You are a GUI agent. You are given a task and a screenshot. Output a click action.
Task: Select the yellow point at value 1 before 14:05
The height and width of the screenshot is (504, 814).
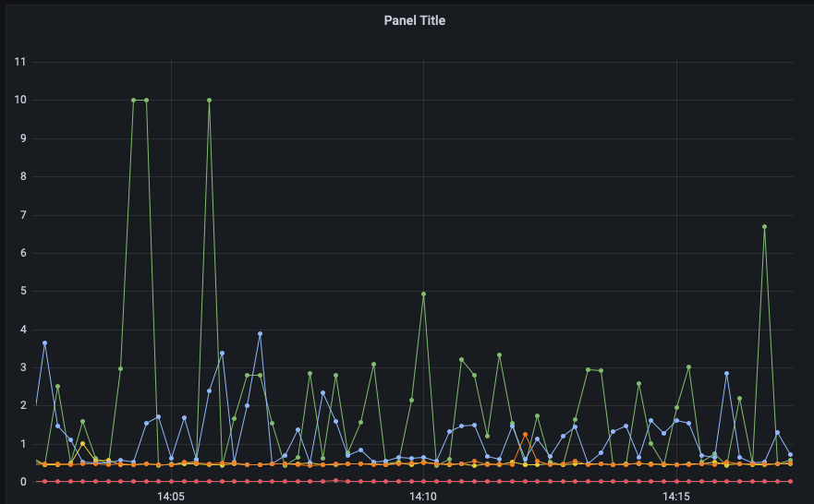coord(82,444)
